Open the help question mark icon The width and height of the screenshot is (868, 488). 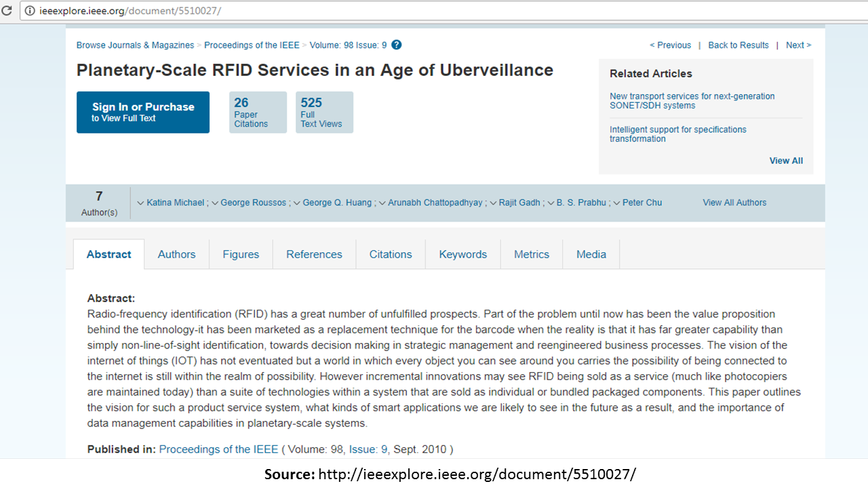pyautogui.click(x=397, y=45)
